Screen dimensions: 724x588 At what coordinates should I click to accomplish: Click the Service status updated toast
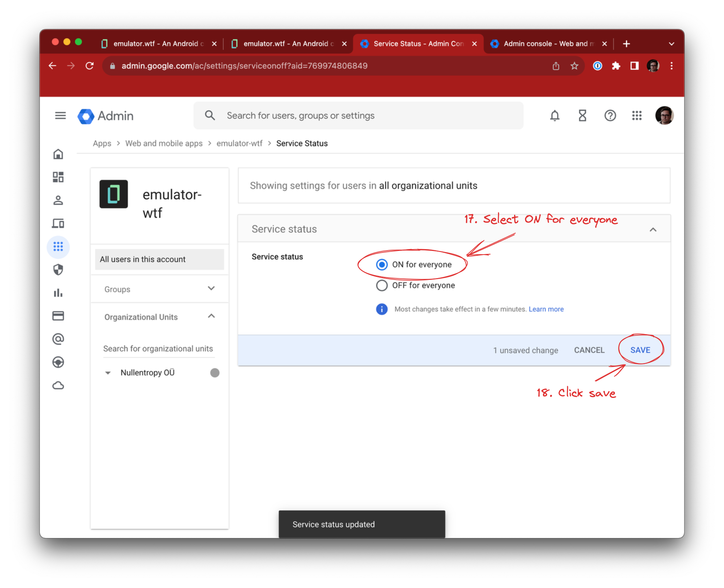coord(362,524)
